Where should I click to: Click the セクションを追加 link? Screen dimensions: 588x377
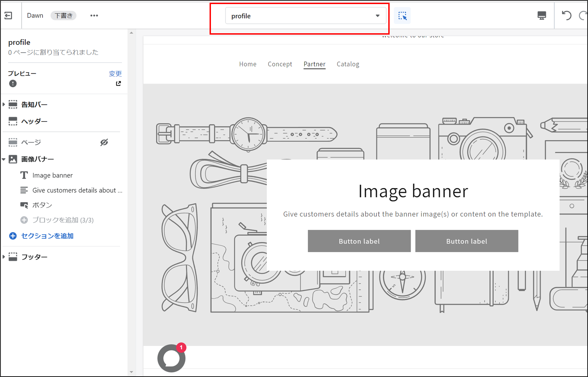pos(47,236)
